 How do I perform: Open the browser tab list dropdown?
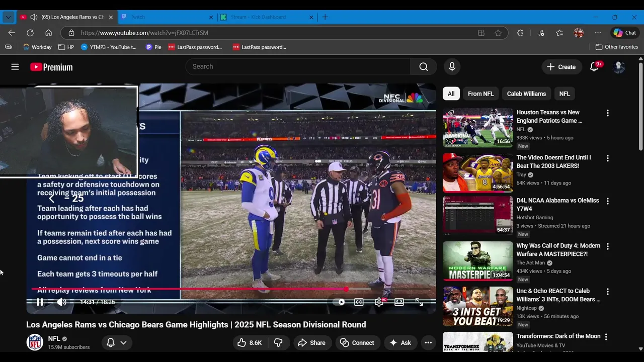pos(9,17)
